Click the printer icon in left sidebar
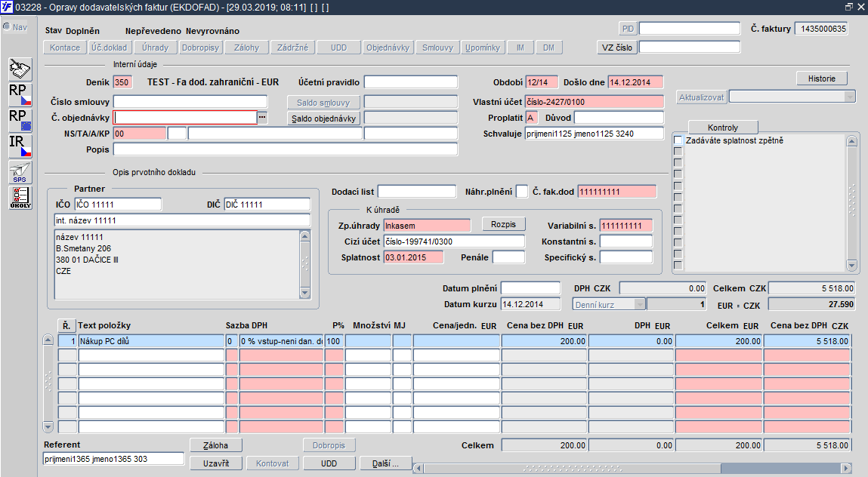 click(x=20, y=69)
